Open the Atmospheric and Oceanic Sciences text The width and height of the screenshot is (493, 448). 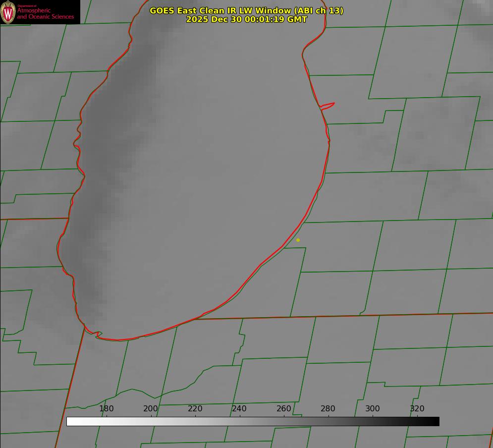(x=45, y=13)
